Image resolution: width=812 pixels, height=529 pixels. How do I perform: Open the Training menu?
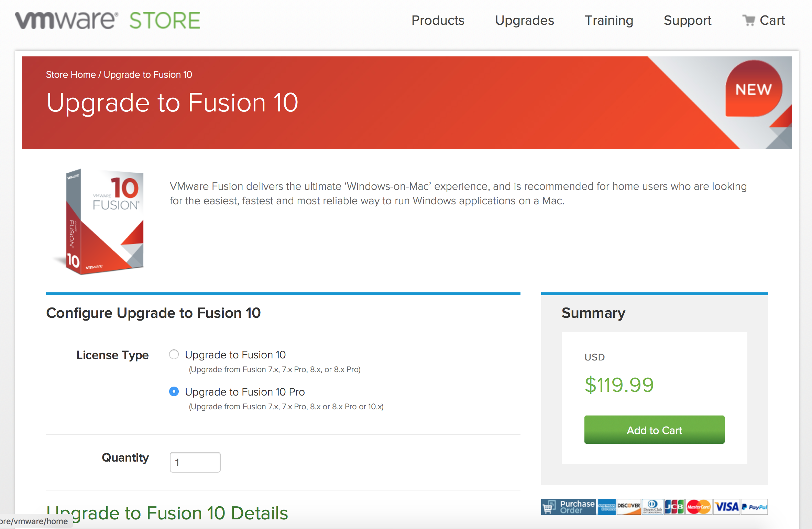click(609, 21)
